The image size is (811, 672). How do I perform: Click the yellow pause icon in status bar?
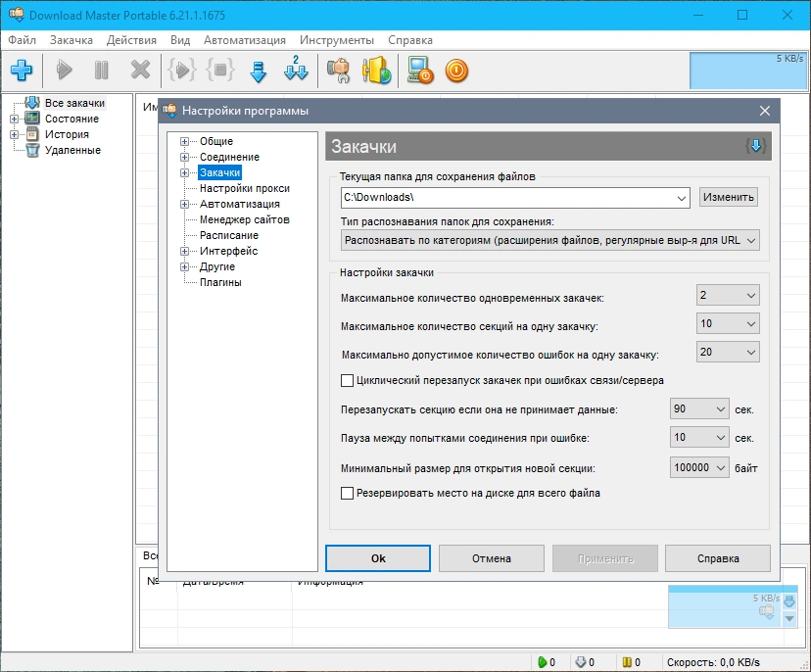coord(627,662)
